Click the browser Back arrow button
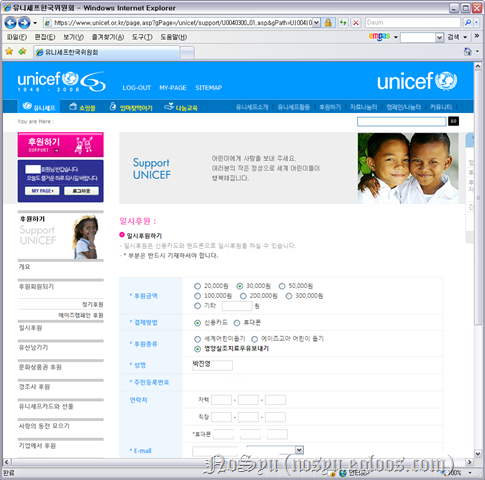This screenshot has width=485, height=480. [x=10, y=23]
